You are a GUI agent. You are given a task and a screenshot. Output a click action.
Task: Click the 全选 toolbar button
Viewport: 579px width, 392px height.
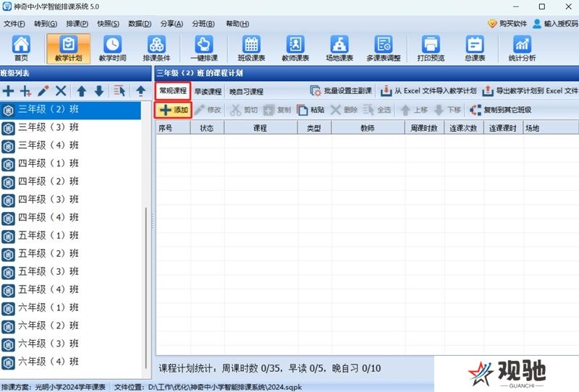[x=377, y=110]
